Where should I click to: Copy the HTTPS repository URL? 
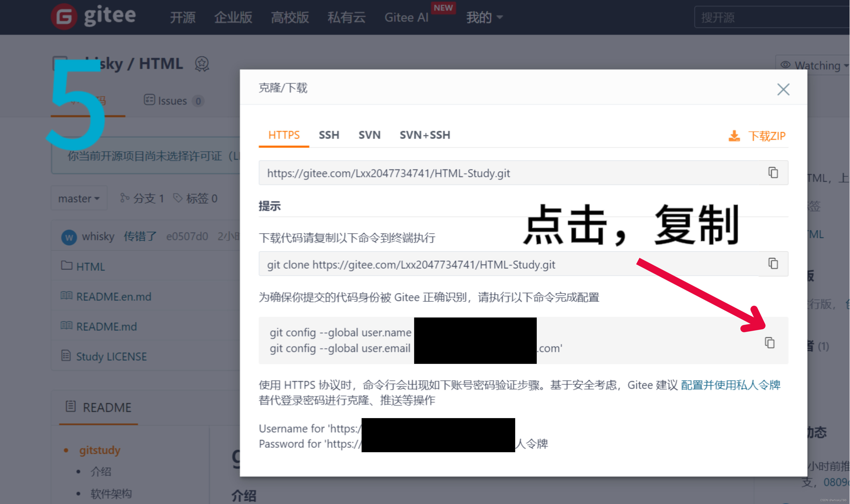(773, 173)
